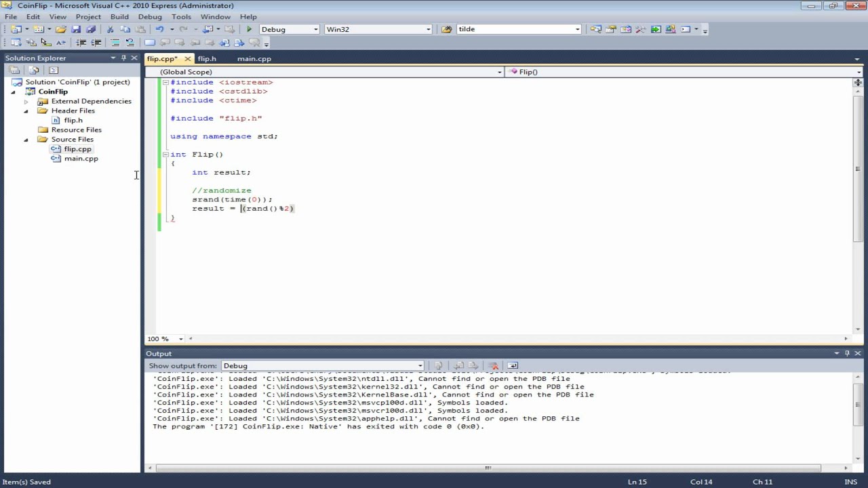Image resolution: width=868 pixels, height=488 pixels.
Task: Open the 'tilde' find combo box dropdown
Action: click(578, 29)
